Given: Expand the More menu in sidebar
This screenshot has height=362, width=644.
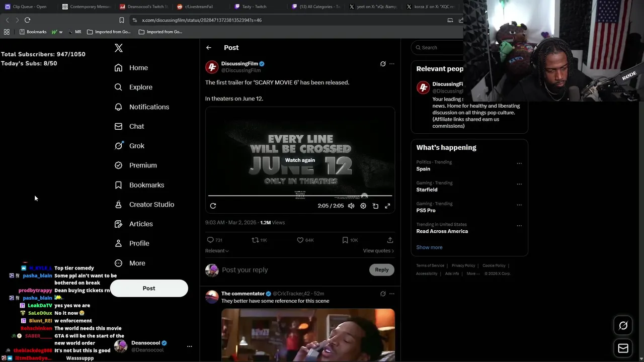Looking at the screenshot, I should tap(130, 263).
